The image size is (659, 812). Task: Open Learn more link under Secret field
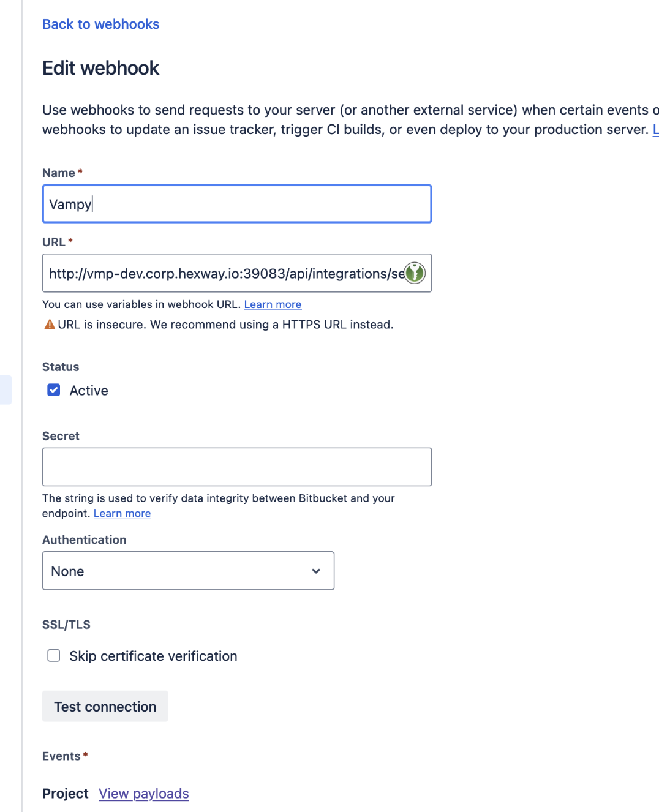click(x=122, y=513)
